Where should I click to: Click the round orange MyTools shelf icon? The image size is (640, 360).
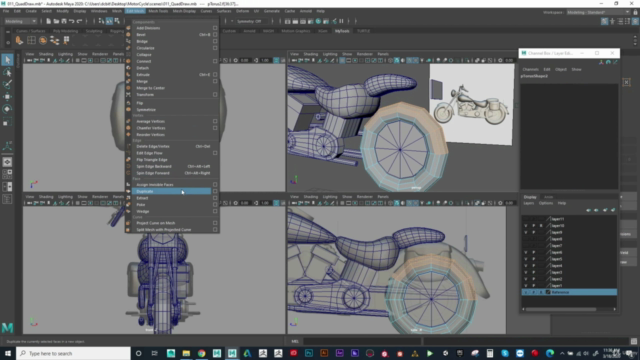[x=43, y=40]
